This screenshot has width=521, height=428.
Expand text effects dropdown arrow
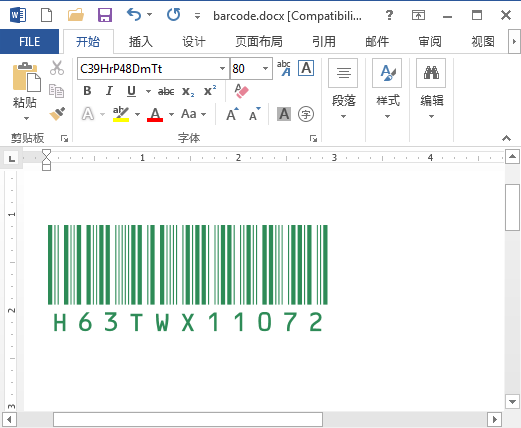coord(102,114)
